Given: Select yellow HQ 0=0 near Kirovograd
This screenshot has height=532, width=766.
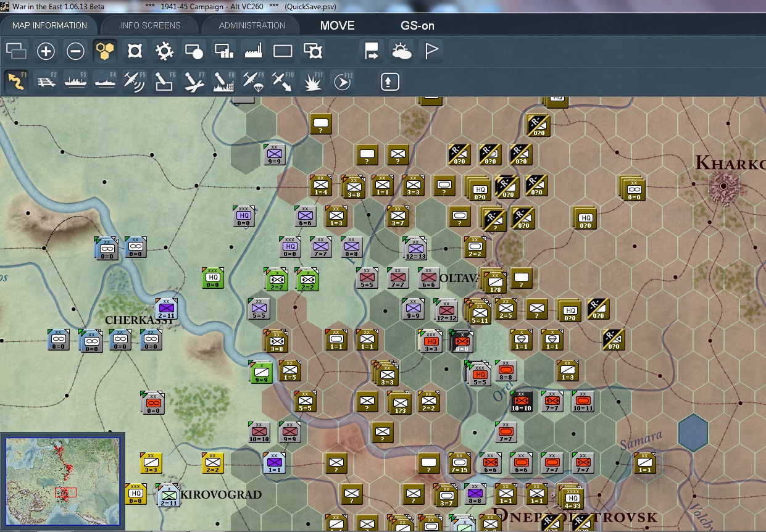Looking at the screenshot, I should click(136, 493).
